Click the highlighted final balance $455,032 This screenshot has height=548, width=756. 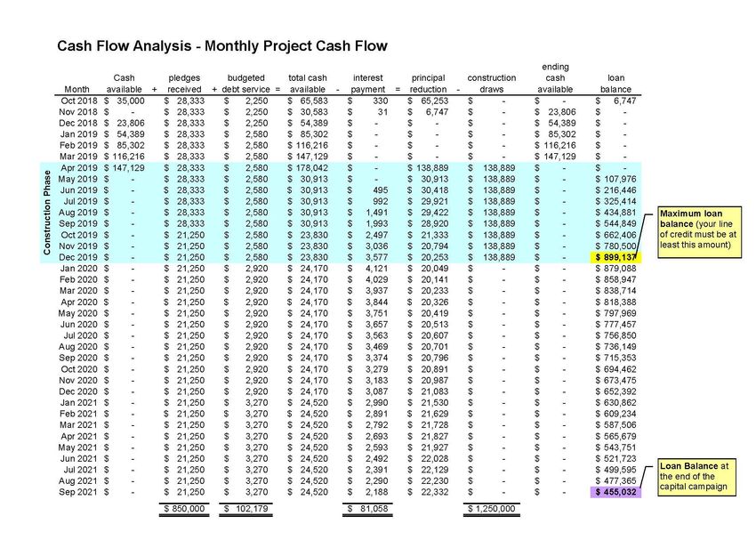point(615,492)
